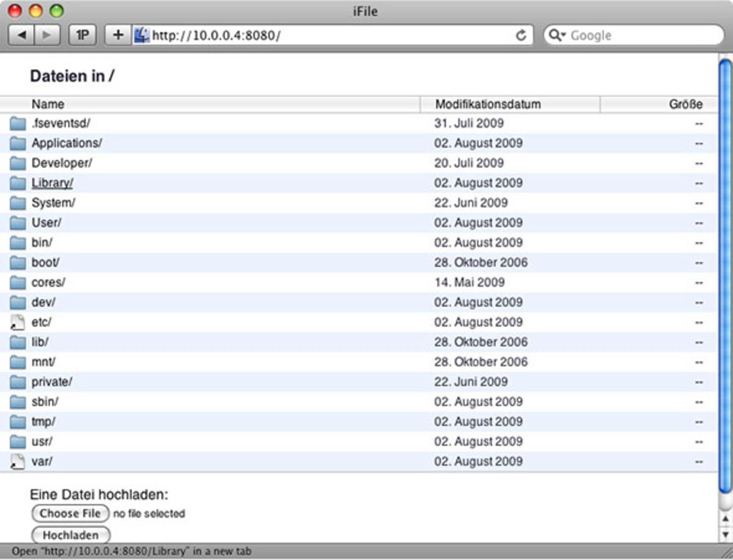Image resolution: width=733 pixels, height=560 pixels.
Task: Click the forward navigation arrow
Action: point(46,35)
